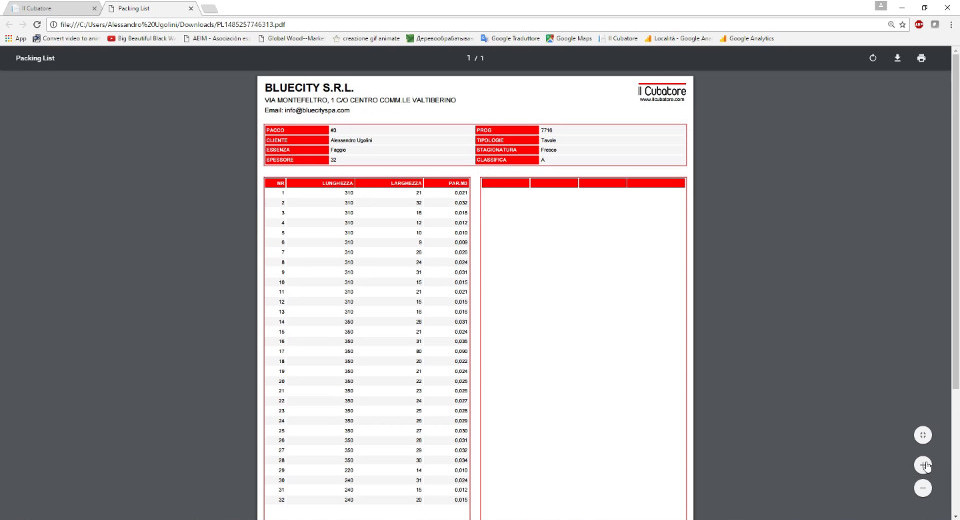Go forward in browser history
The image size is (960, 520).
coord(23,24)
